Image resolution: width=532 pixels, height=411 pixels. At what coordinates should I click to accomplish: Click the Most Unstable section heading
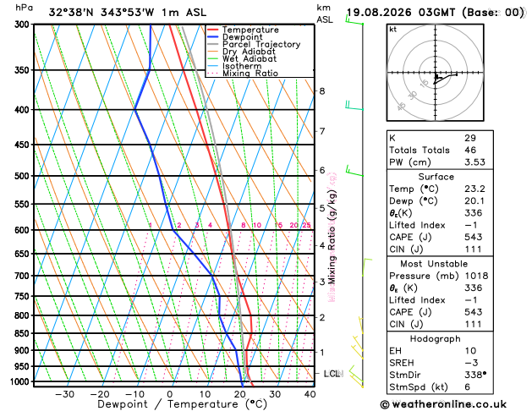coord(434,264)
